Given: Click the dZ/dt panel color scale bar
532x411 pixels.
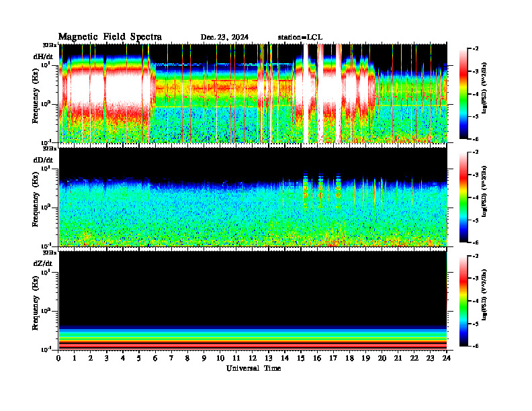Looking at the screenshot, I should 463,301.
